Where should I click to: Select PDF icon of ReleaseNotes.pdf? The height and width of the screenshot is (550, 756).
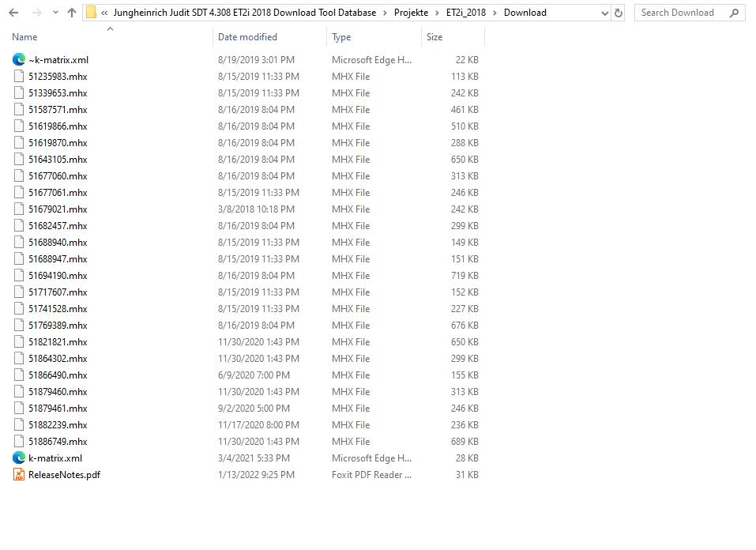coord(19,475)
